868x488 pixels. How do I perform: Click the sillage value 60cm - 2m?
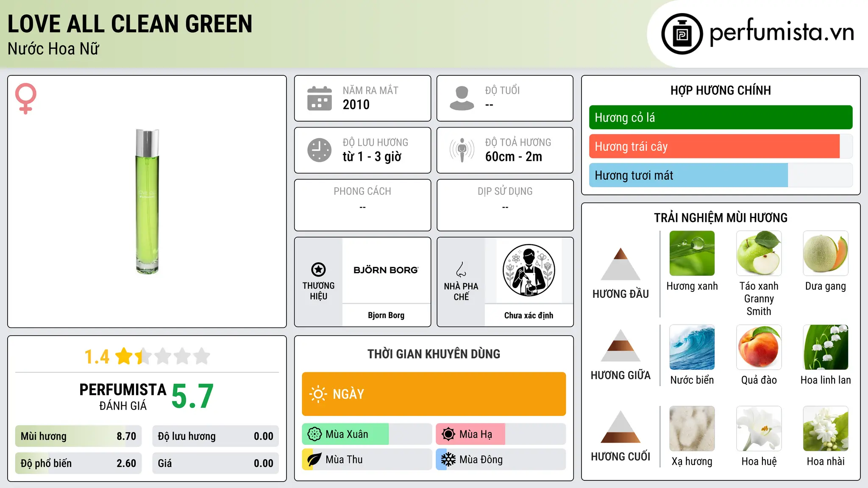[x=514, y=157]
